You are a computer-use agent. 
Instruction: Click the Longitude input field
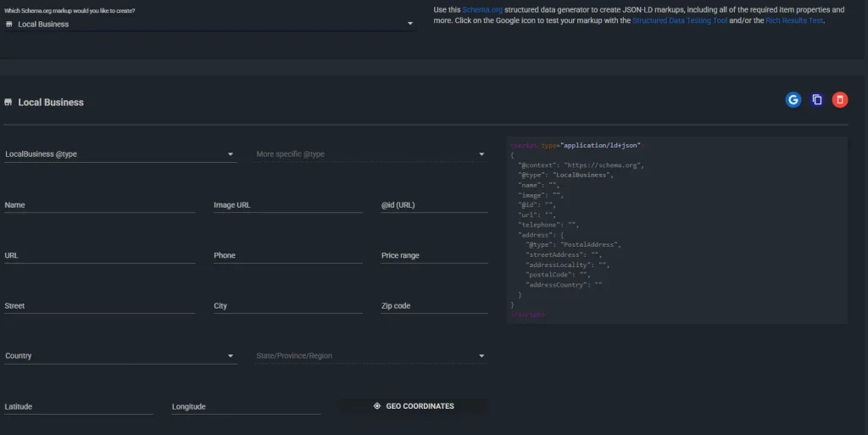(246, 406)
